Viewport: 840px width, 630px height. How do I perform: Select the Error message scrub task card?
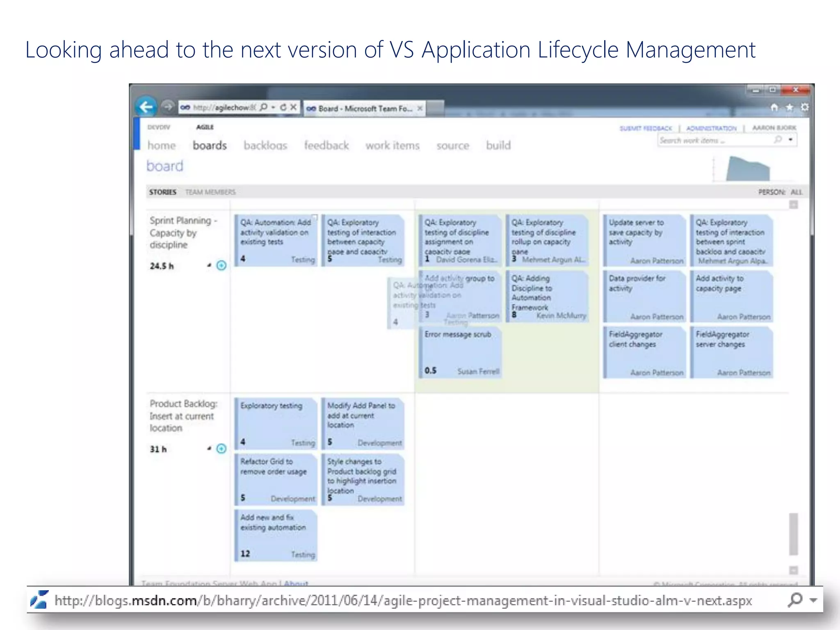(x=460, y=352)
